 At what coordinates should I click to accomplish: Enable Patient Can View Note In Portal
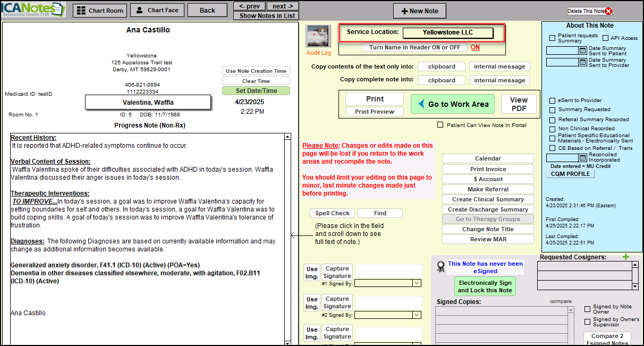pyautogui.click(x=440, y=125)
